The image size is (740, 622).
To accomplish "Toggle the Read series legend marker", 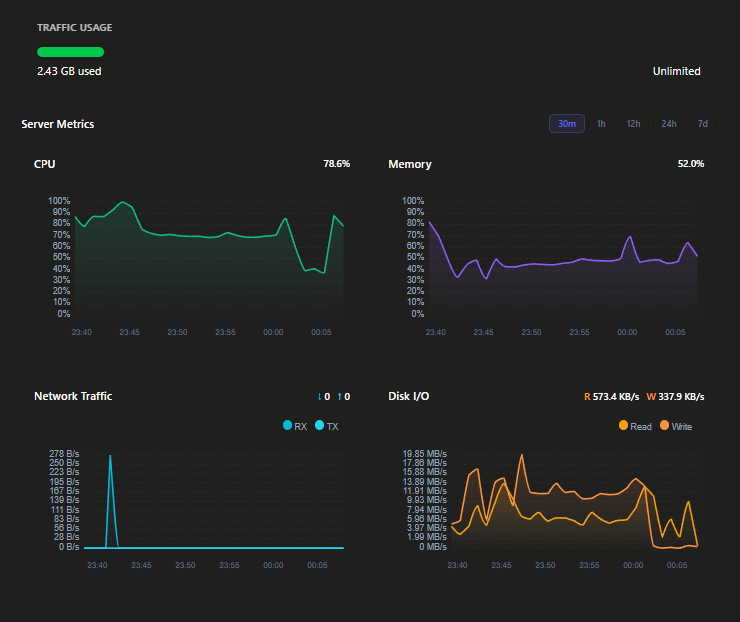I will [x=623, y=425].
